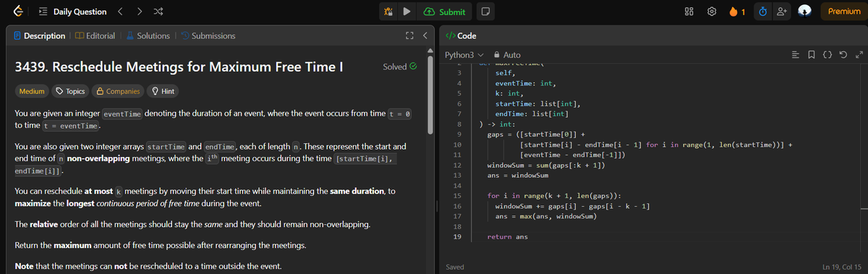Viewport: 868px width, 274px height.
Task: Open the Daily Question problem list
Action: point(72,12)
